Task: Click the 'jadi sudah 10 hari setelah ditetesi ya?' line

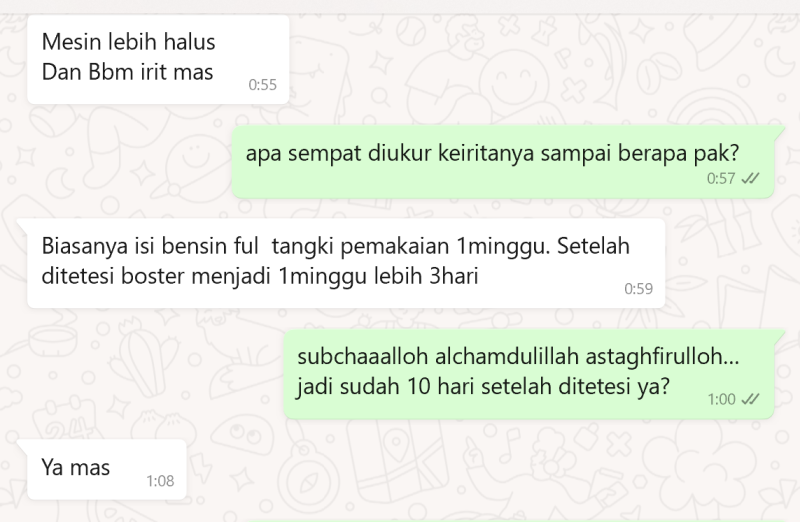Action: point(483,386)
